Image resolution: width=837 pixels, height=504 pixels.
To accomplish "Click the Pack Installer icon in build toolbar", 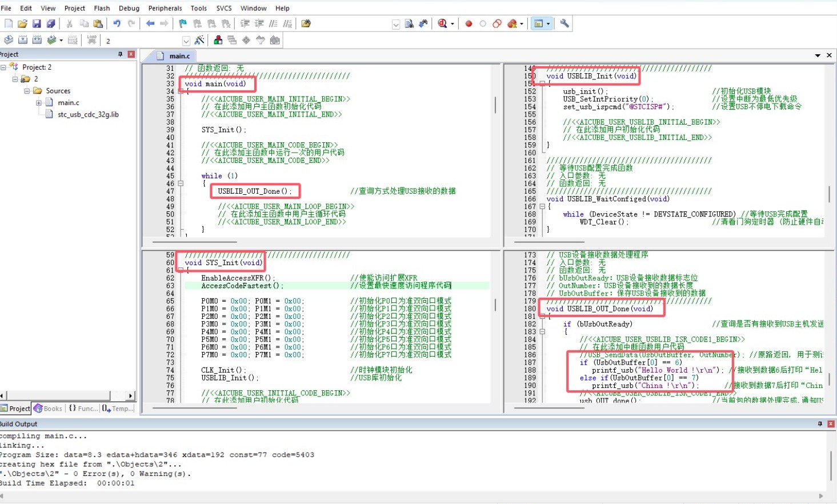I will click(275, 40).
